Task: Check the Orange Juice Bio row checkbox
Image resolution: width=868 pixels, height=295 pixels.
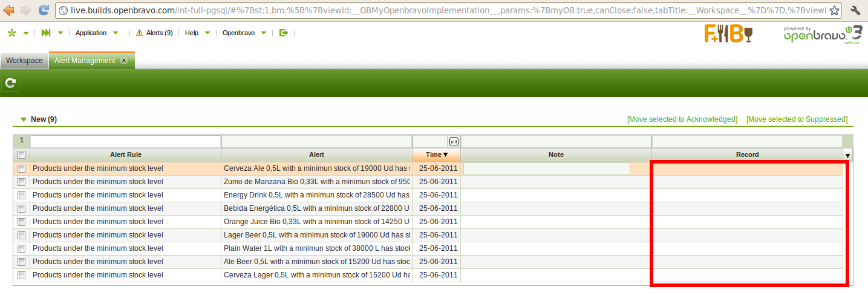Action: point(21,222)
